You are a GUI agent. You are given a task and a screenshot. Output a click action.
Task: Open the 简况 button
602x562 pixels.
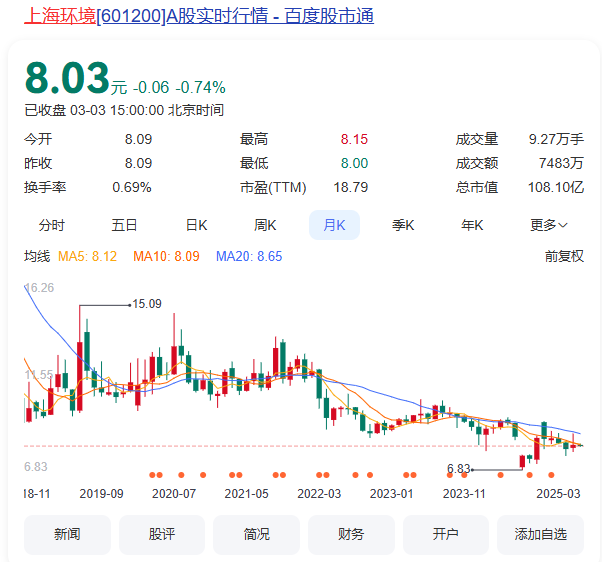256,534
